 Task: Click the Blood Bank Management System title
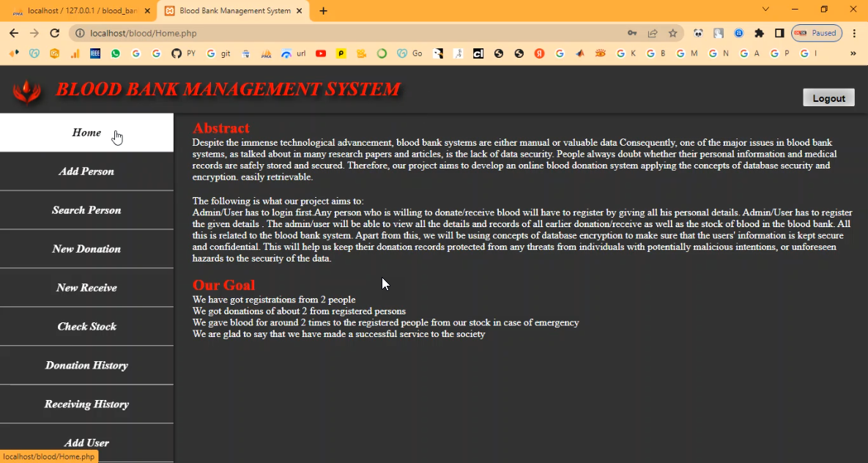pyautogui.click(x=228, y=89)
